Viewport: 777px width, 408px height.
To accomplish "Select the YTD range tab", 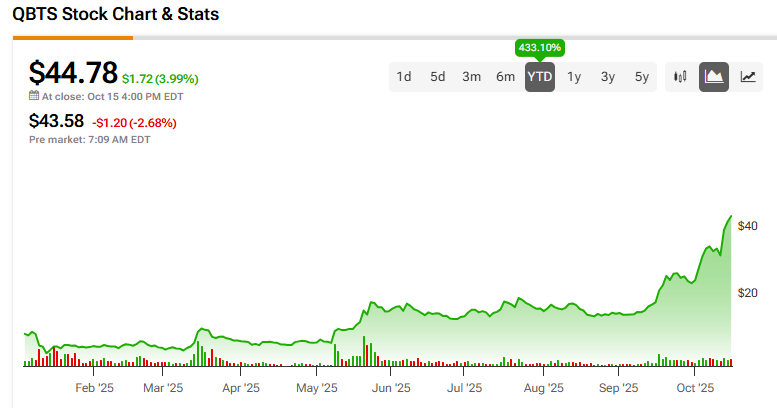I will click(540, 77).
